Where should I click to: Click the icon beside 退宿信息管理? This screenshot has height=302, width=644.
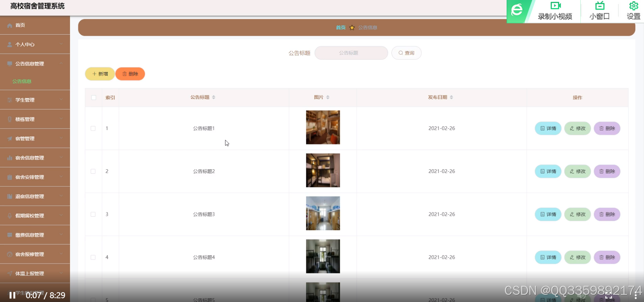tap(10, 196)
